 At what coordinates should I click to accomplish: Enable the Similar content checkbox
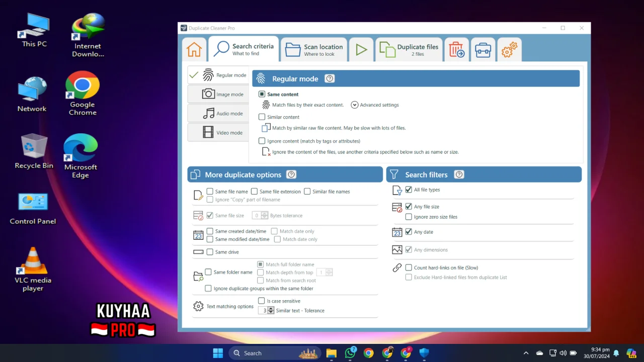click(262, 117)
